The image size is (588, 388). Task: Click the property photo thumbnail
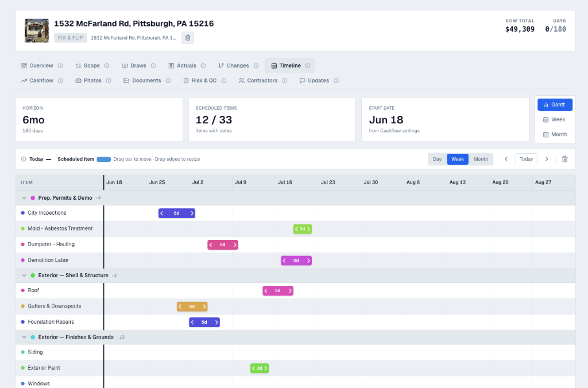[x=37, y=31]
